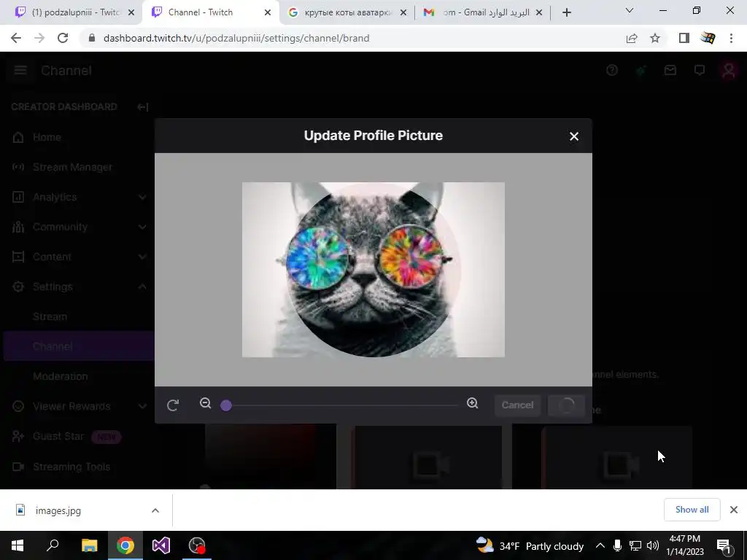
Task: Click the rotate image icon
Action: [173, 405]
